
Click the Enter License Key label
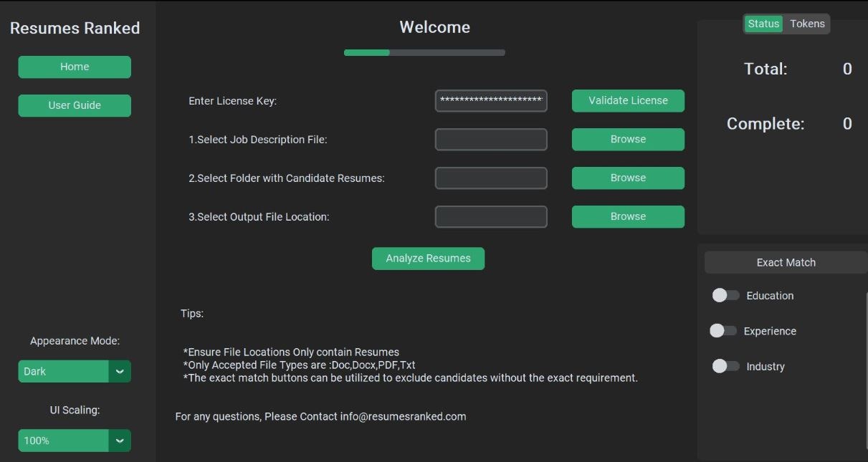coord(232,101)
